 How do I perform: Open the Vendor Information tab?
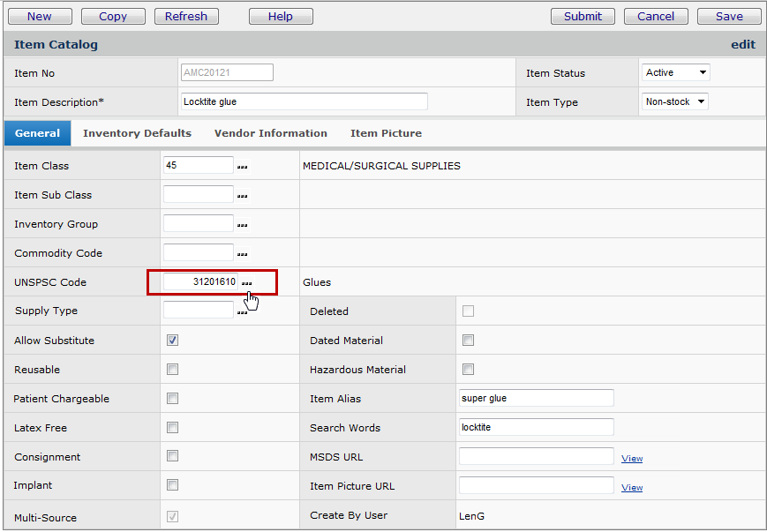pos(270,133)
